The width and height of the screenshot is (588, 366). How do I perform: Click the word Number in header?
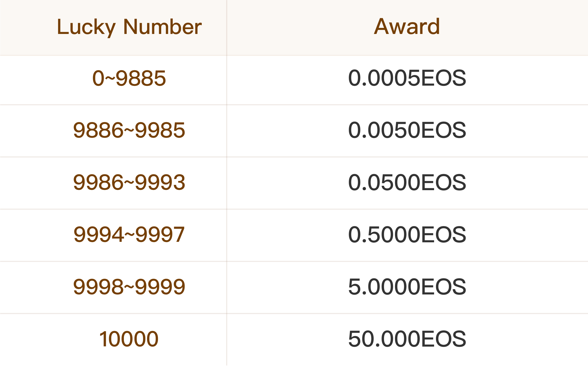(x=163, y=27)
